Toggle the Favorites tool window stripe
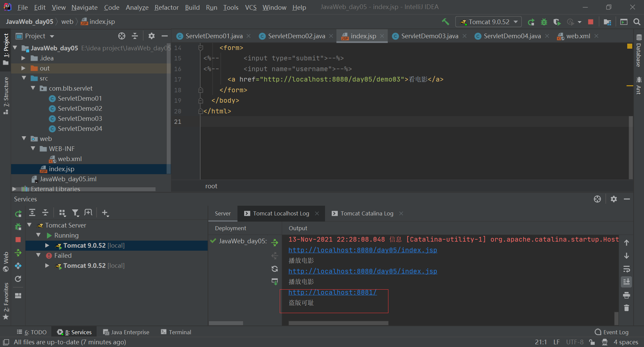 tap(6, 301)
